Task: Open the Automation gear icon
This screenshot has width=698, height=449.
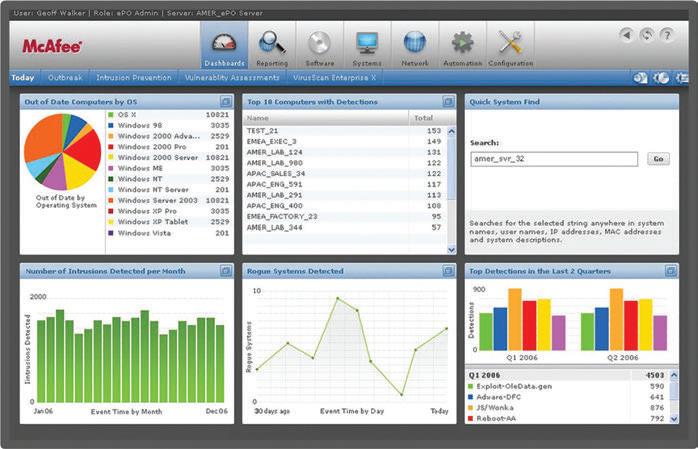Action: pyautogui.click(x=463, y=43)
